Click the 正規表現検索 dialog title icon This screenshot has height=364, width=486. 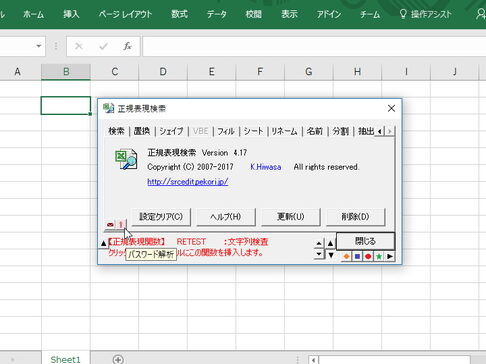tap(108, 108)
